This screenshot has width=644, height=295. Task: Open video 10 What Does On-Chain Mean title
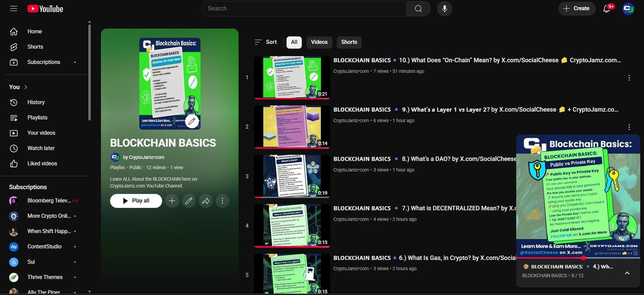click(477, 60)
